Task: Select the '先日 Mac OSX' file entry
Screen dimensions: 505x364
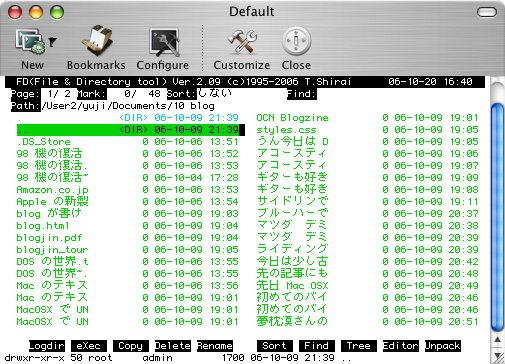Action: 368,286
